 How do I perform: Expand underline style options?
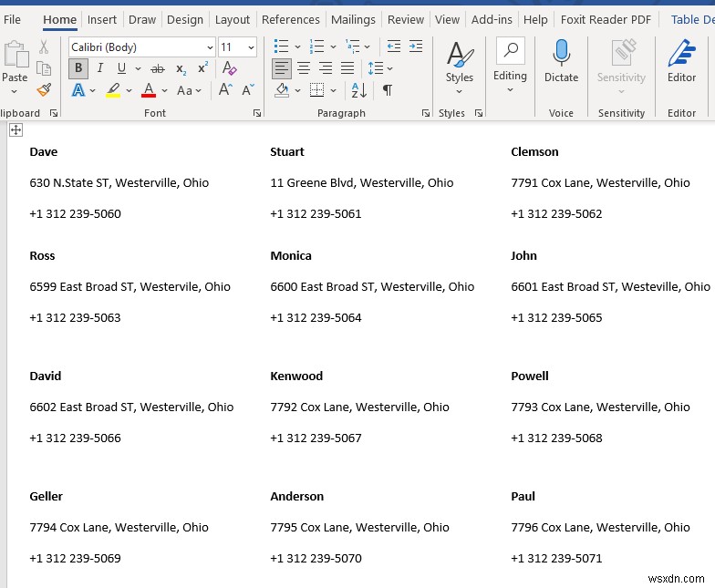138,69
